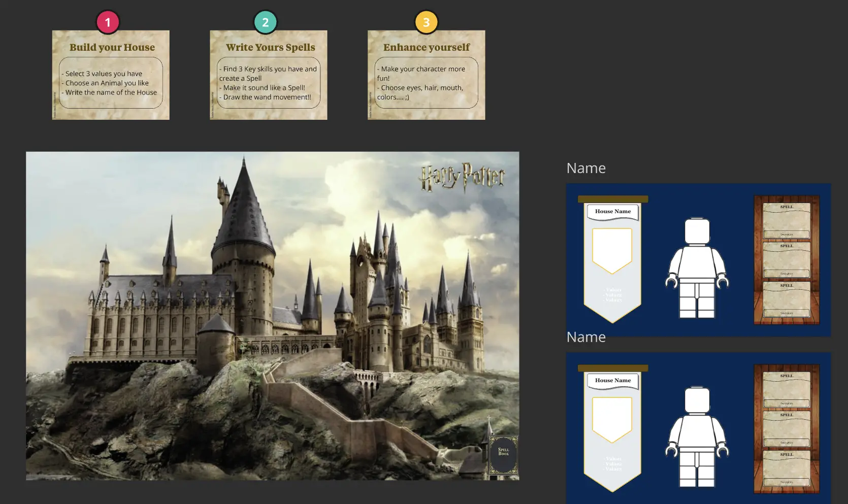Select the red number 1 badge

point(108,22)
